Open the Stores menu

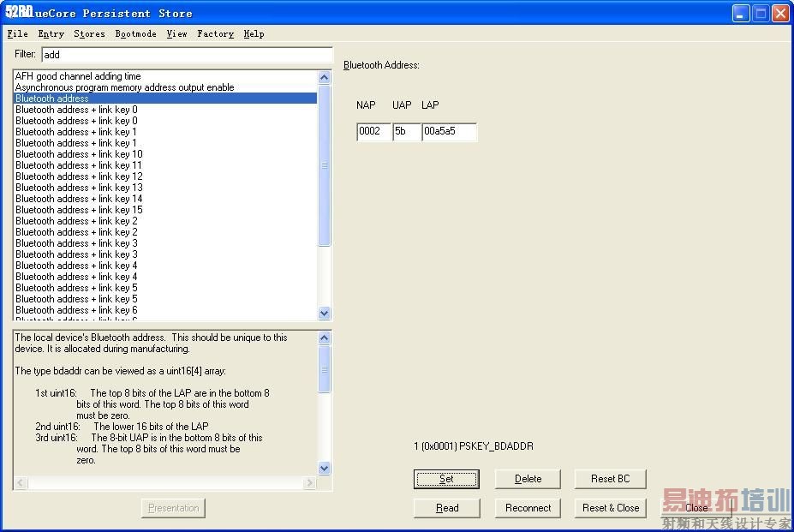(x=90, y=34)
